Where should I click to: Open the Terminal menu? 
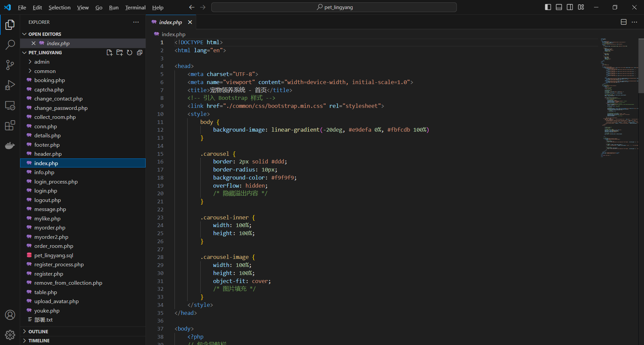[135, 7]
